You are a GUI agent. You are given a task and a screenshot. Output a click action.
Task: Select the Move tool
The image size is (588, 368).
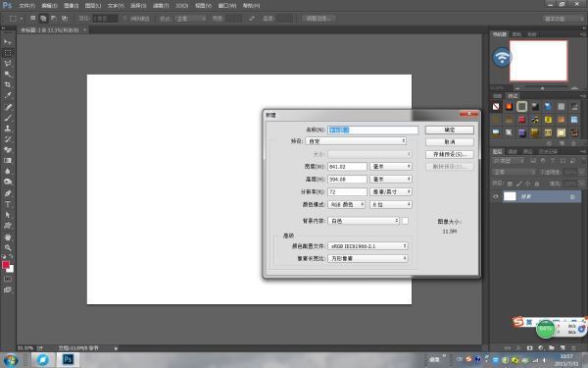pos(8,41)
